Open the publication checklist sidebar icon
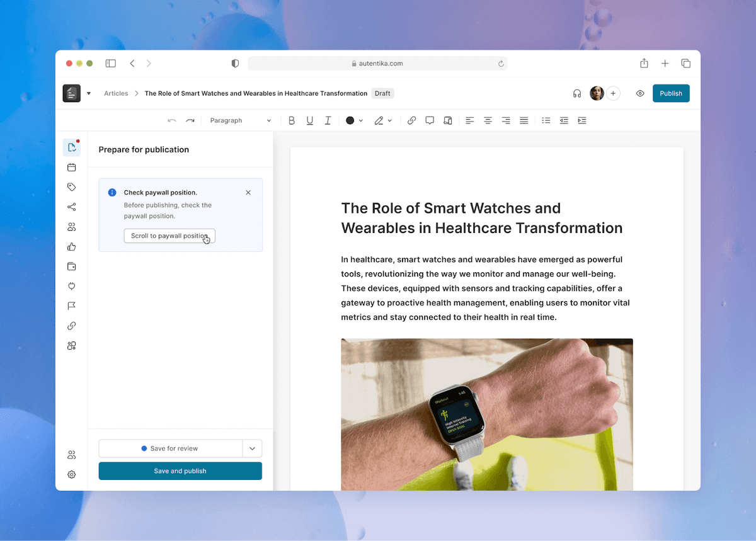756x541 pixels. coord(72,147)
